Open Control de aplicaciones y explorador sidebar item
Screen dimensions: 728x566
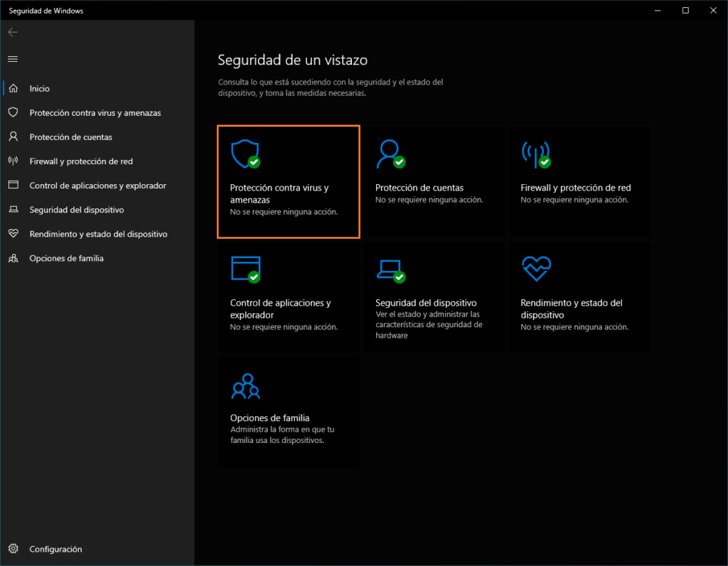point(97,186)
